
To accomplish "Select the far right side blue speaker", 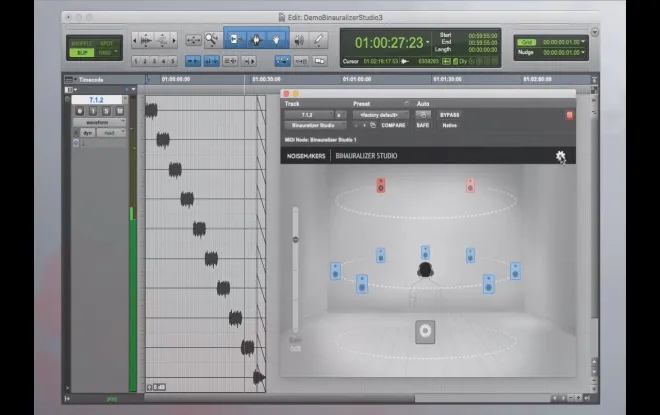I will (x=516, y=271).
